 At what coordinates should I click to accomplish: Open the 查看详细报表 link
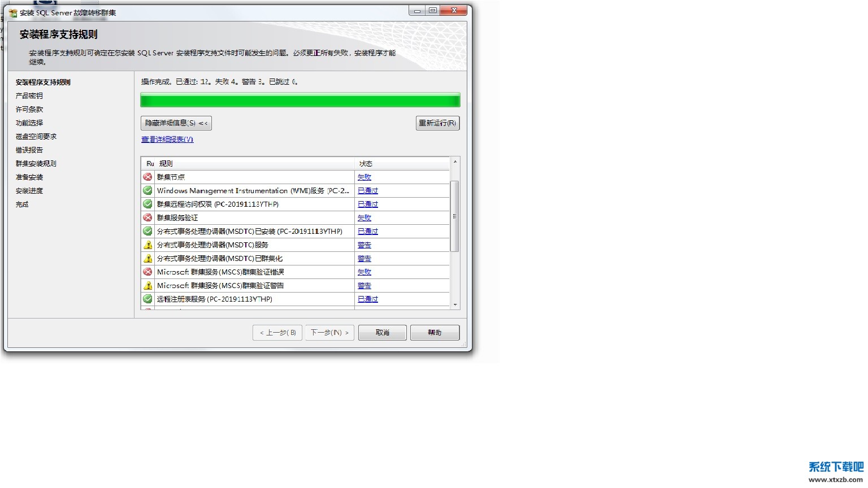pyautogui.click(x=167, y=140)
